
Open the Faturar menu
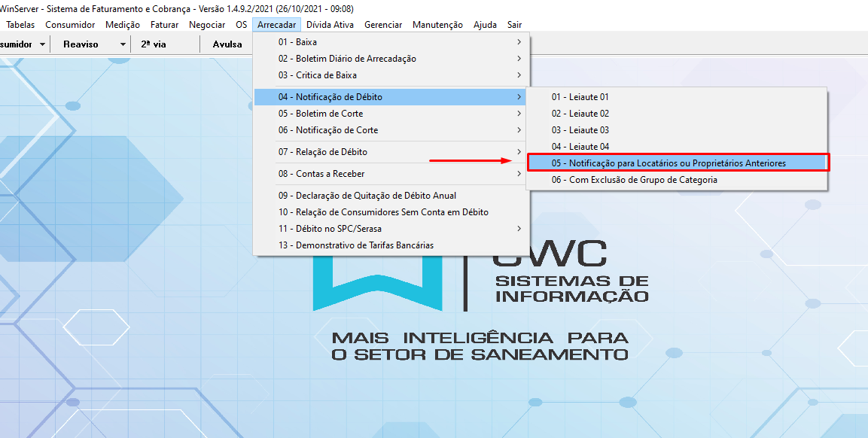click(x=164, y=25)
